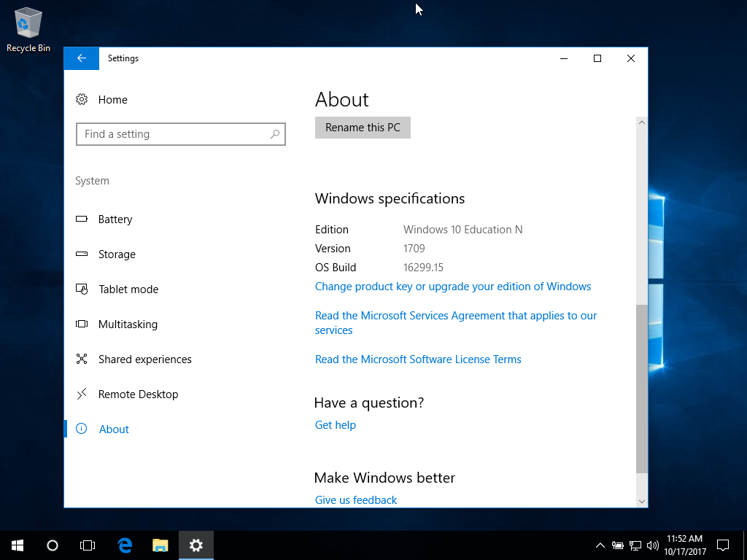Click the Get help link
This screenshot has width=747, height=560.
pyautogui.click(x=335, y=425)
